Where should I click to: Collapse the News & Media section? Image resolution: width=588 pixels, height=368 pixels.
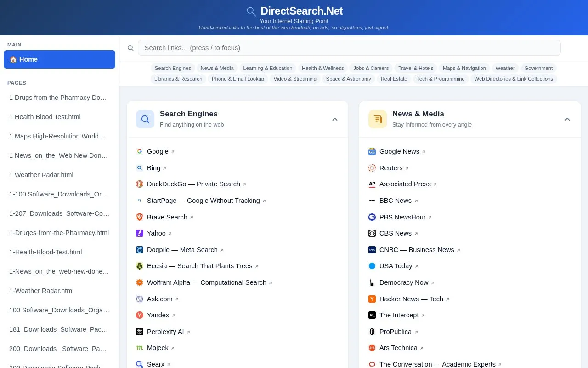567,119
